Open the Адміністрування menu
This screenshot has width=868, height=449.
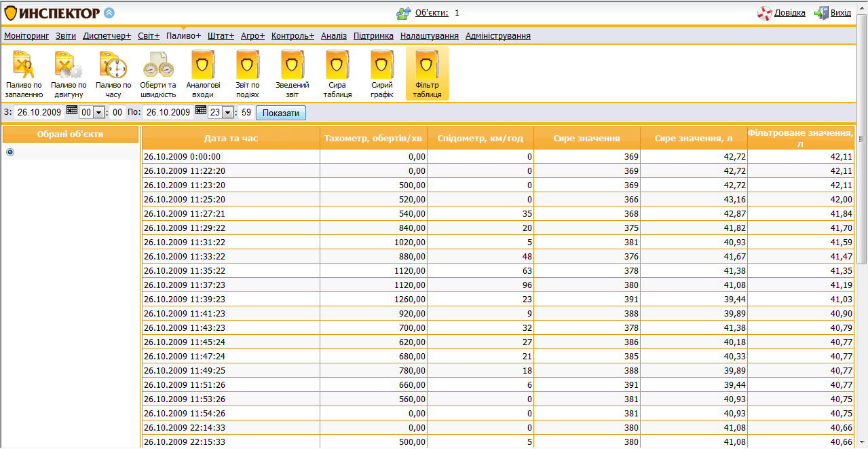pos(498,36)
